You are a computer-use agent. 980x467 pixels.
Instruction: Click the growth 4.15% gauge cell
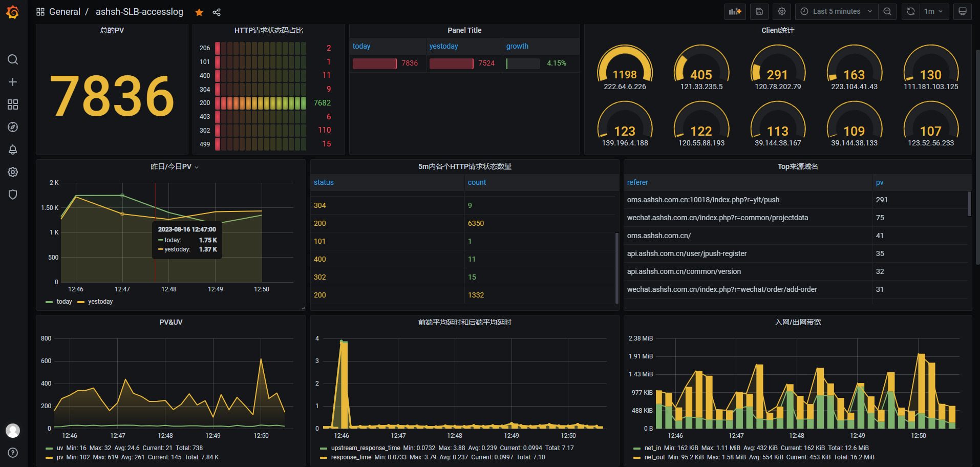click(x=541, y=63)
